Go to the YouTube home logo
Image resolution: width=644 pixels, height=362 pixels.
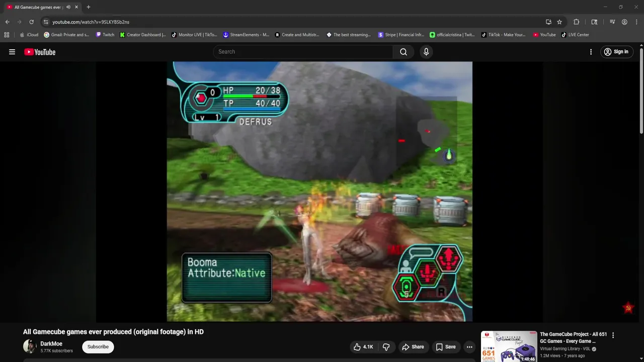tap(40, 52)
